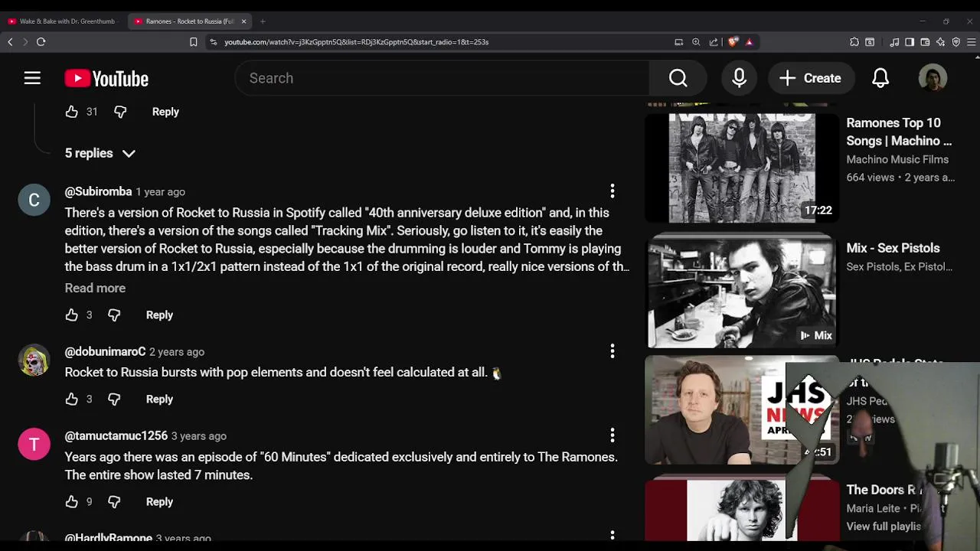Open the account avatar menu
The image size is (980, 551).
(x=933, y=78)
